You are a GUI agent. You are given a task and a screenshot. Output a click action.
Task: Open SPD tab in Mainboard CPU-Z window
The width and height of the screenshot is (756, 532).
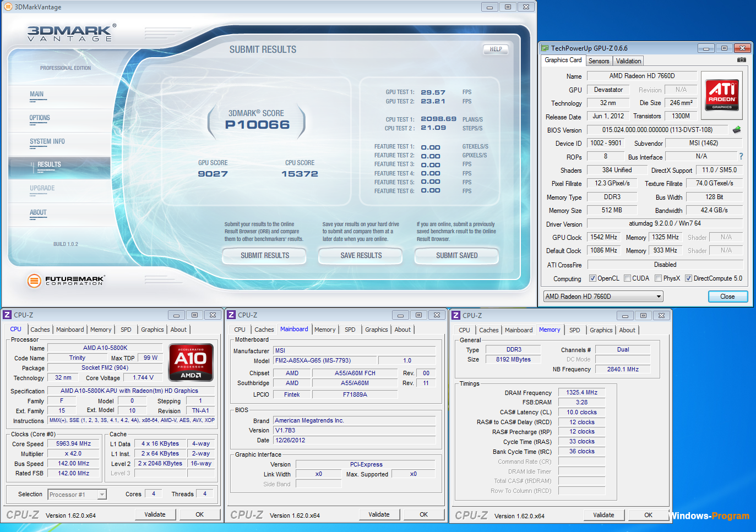[350, 330]
